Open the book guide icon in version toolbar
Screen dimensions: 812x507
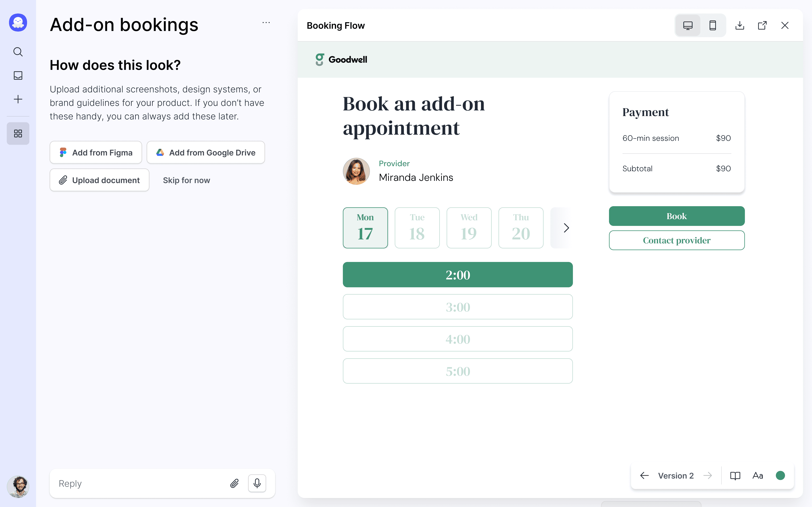click(x=735, y=476)
